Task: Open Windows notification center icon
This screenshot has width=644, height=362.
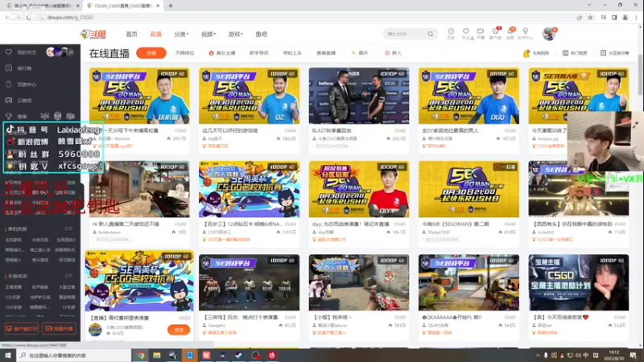Action: [634, 356]
